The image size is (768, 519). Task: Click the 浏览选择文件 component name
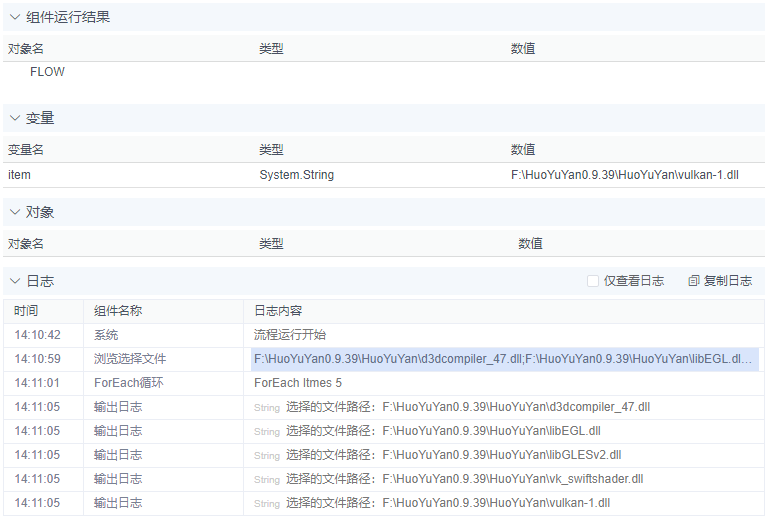(x=130, y=359)
